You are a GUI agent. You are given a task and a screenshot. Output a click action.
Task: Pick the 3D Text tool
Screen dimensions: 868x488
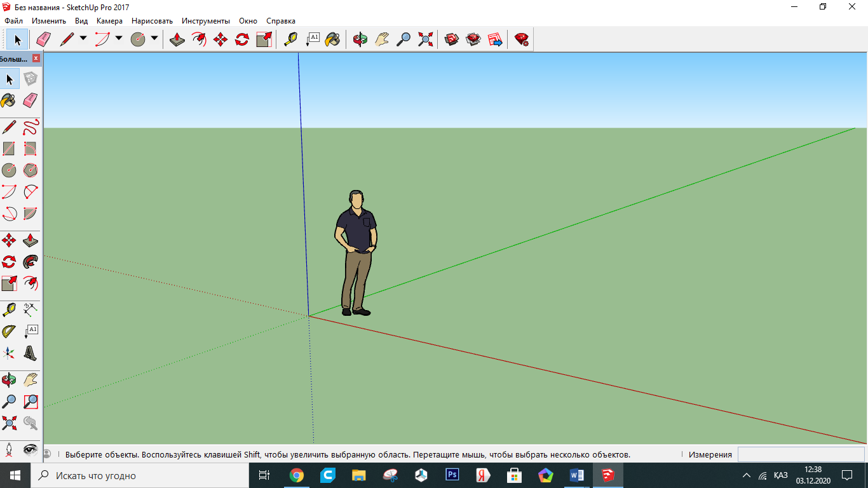(x=31, y=353)
